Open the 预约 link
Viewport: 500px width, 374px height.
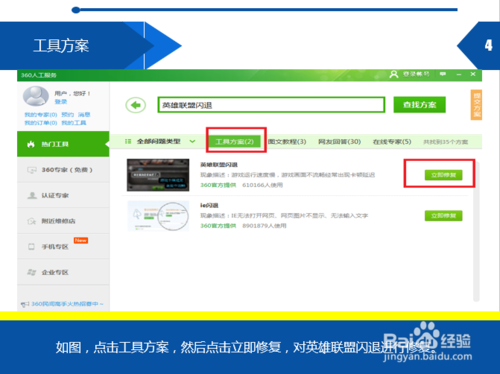point(68,115)
